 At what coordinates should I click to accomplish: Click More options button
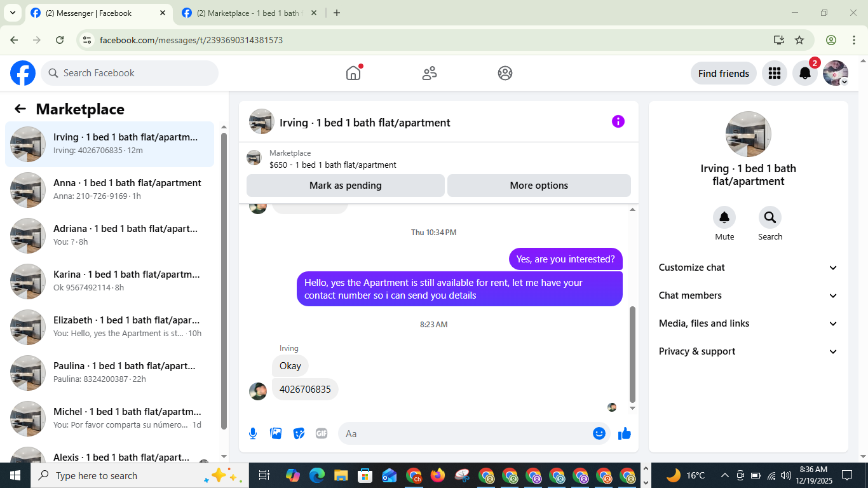[x=539, y=186]
